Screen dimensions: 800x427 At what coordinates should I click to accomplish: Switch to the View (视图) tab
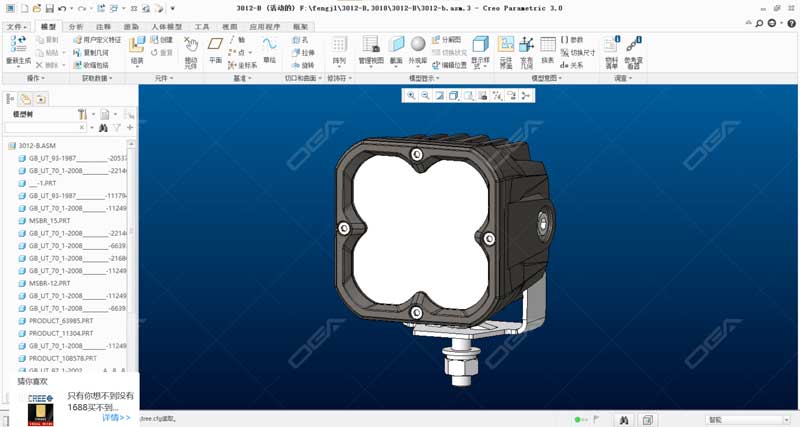230,27
